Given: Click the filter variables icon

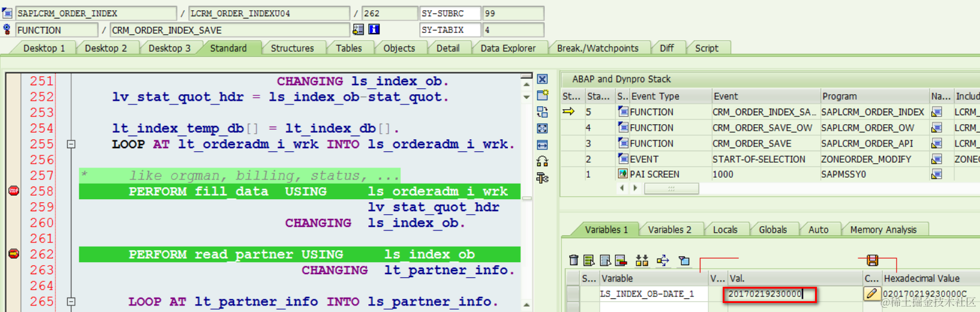Looking at the screenshot, I should click(684, 260).
